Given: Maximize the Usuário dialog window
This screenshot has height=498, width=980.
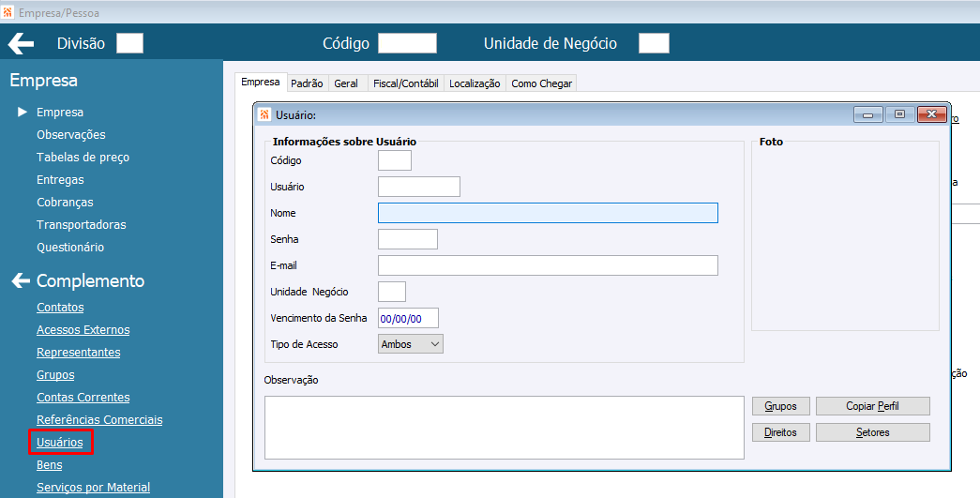Looking at the screenshot, I should click(900, 114).
